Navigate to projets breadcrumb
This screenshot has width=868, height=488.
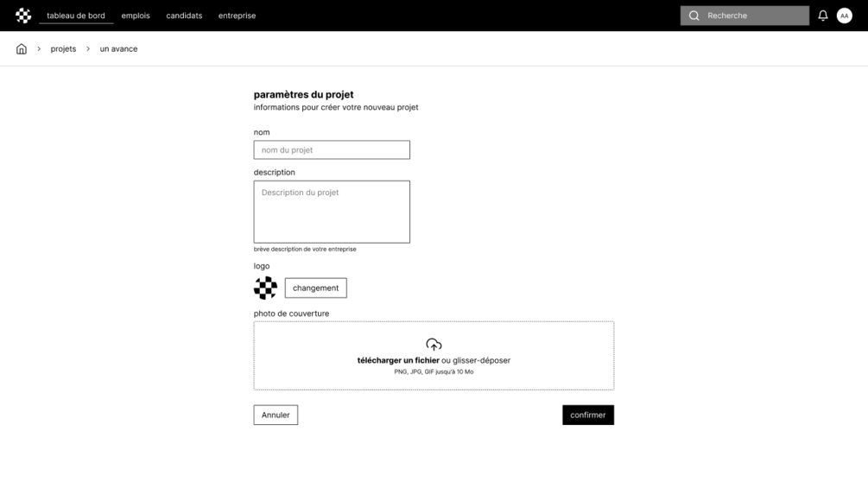pos(63,48)
